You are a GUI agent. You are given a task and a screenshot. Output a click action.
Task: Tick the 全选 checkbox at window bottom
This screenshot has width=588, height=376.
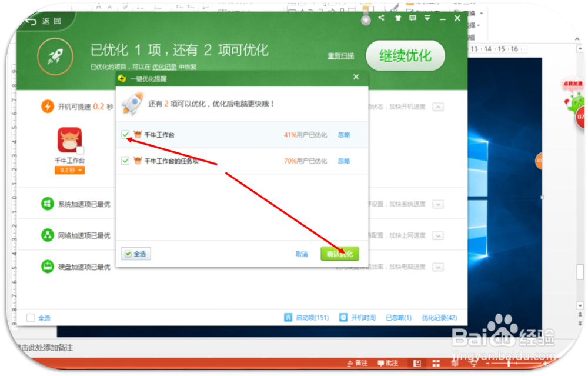click(31, 318)
